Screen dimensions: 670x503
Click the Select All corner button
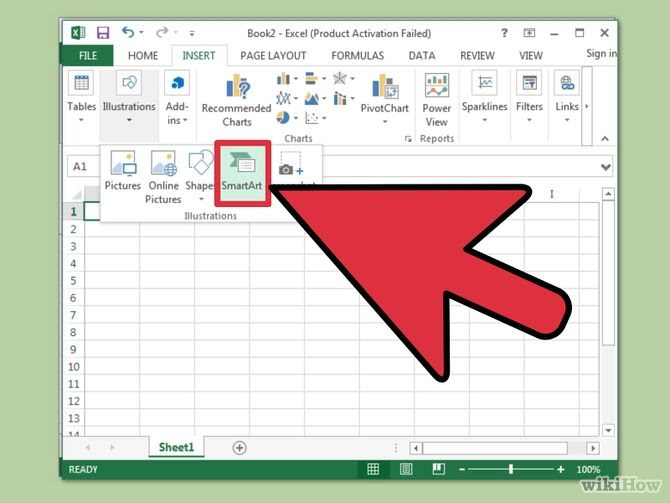(x=76, y=194)
